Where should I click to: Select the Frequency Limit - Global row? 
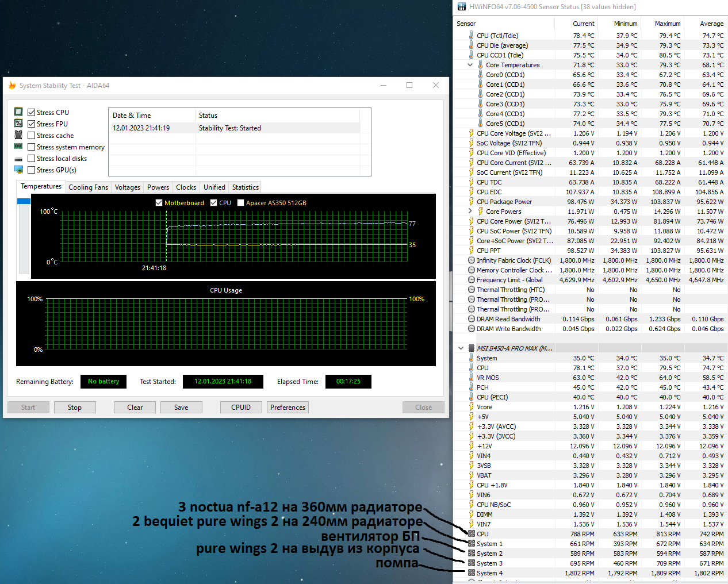click(590, 280)
